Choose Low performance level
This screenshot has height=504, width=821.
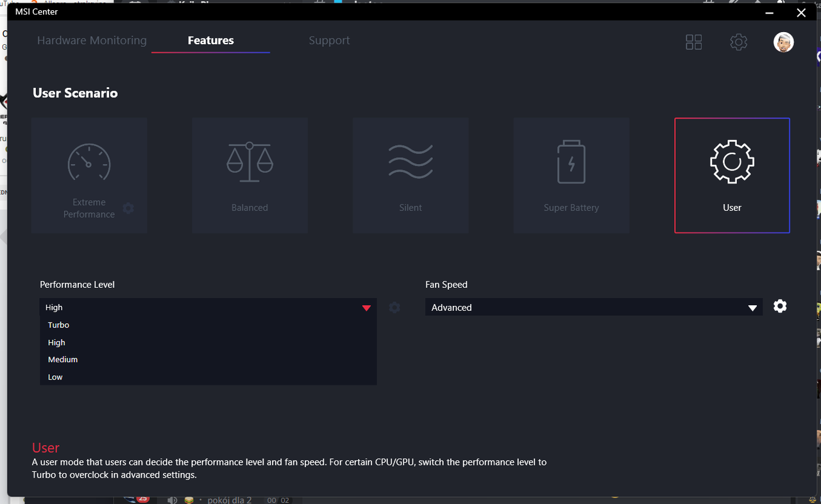tap(208, 377)
